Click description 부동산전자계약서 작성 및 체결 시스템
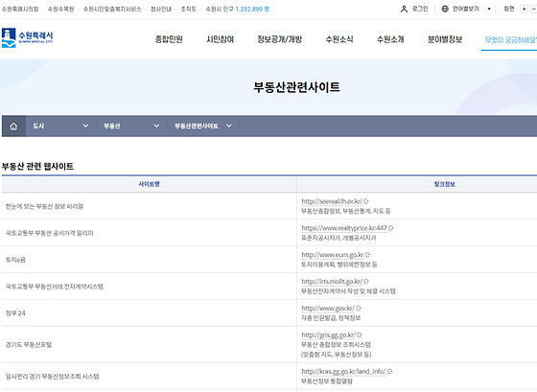Viewport: 537px width, 392px height. click(x=348, y=291)
